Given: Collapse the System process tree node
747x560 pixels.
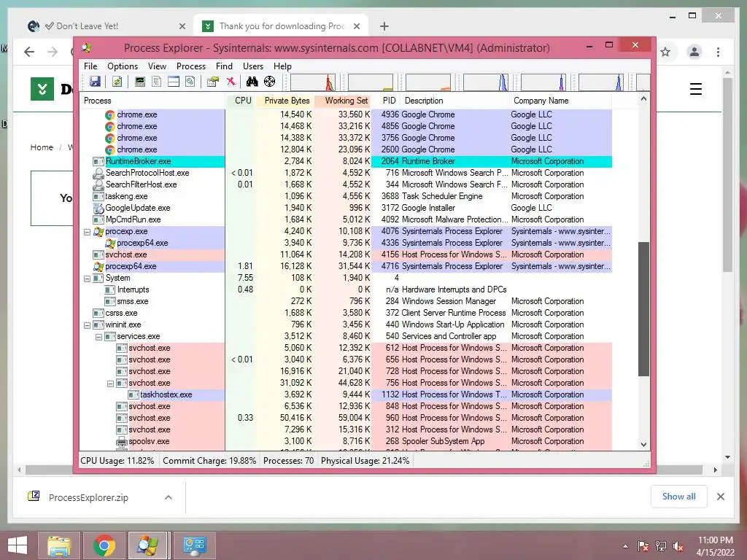Looking at the screenshot, I should [x=88, y=279].
